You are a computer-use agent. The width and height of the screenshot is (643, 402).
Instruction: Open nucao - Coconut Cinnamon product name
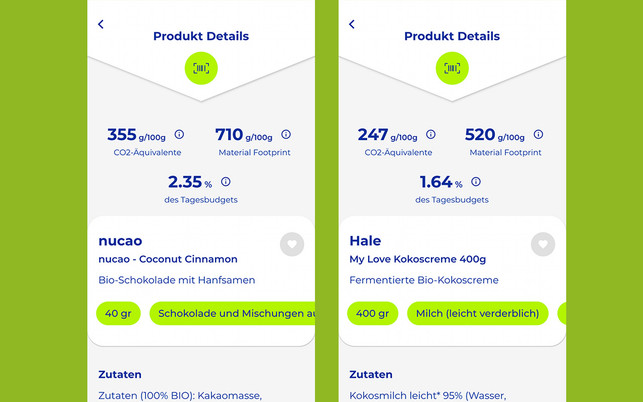coord(168,259)
